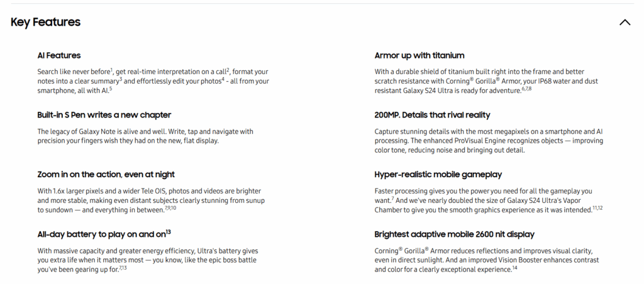Click the Key Features section title
The image size is (644, 284).
click(46, 23)
